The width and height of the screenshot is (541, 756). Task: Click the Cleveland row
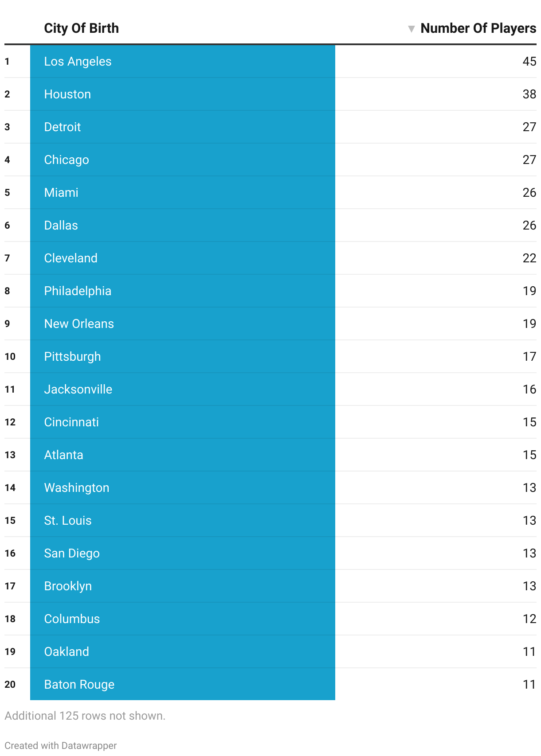270,258
